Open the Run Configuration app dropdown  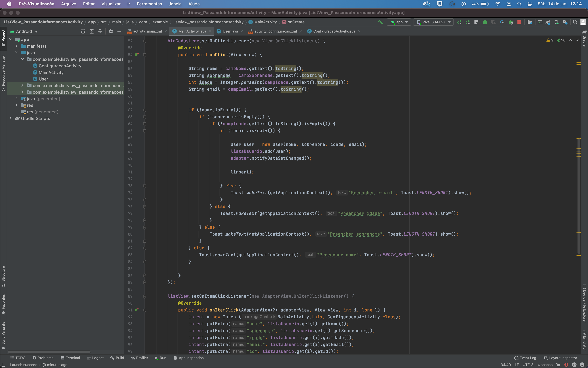coord(399,22)
